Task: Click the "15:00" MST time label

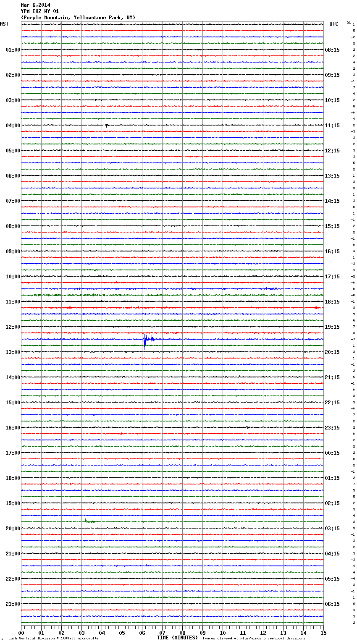Action: (13, 403)
